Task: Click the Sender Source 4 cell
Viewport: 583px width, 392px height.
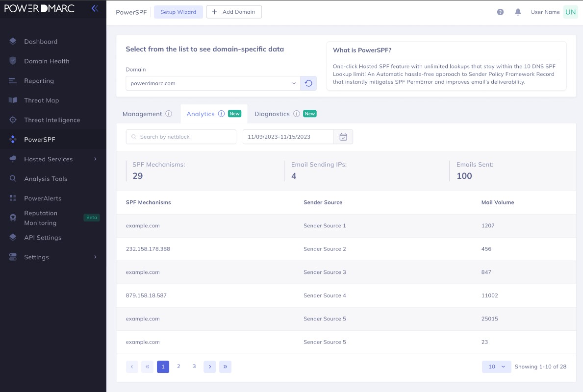Action: [x=325, y=295]
